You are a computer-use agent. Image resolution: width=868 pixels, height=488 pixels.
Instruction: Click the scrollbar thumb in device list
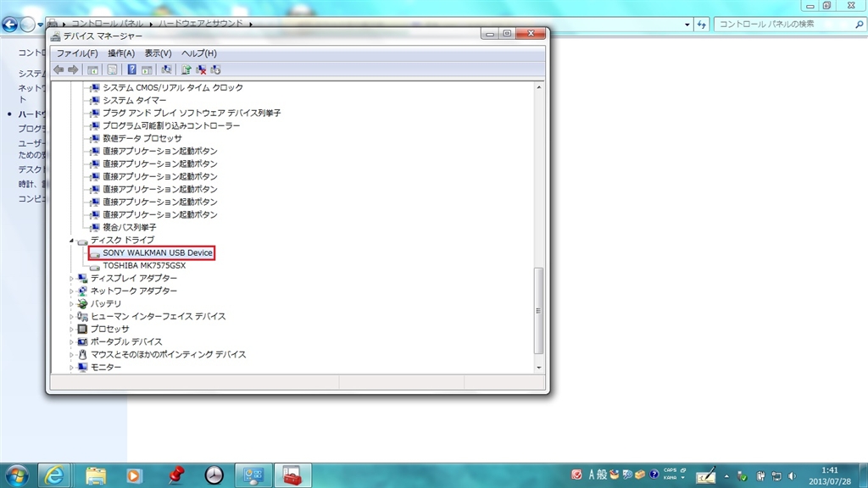pyautogui.click(x=538, y=311)
